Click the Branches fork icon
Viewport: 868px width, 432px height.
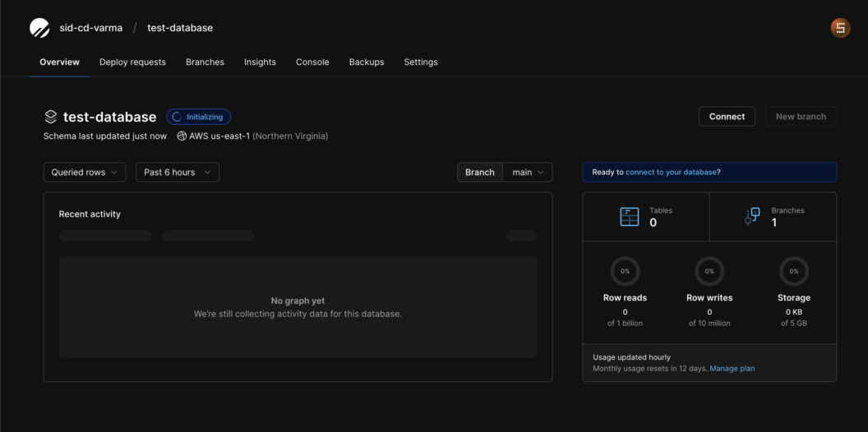tap(752, 216)
